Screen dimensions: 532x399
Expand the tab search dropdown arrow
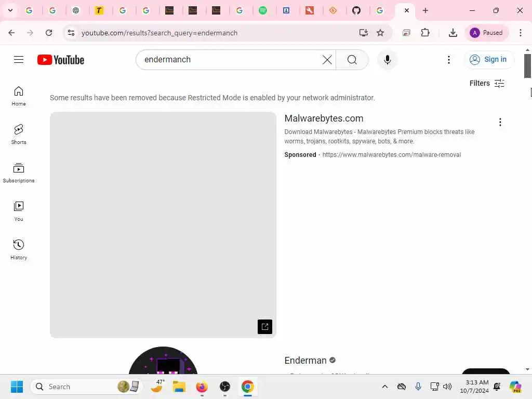pyautogui.click(x=10, y=10)
